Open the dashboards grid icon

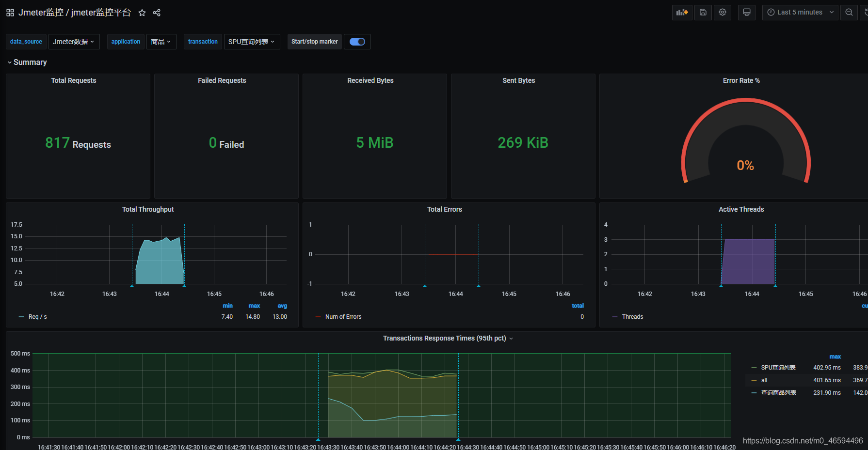point(10,13)
